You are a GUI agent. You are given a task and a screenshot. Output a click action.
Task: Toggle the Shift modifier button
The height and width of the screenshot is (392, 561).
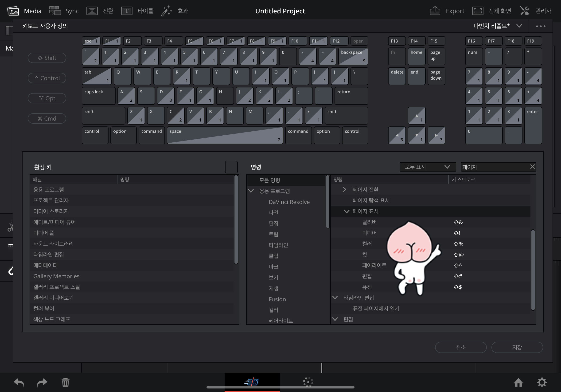pyautogui.click(x=47, y=58)
